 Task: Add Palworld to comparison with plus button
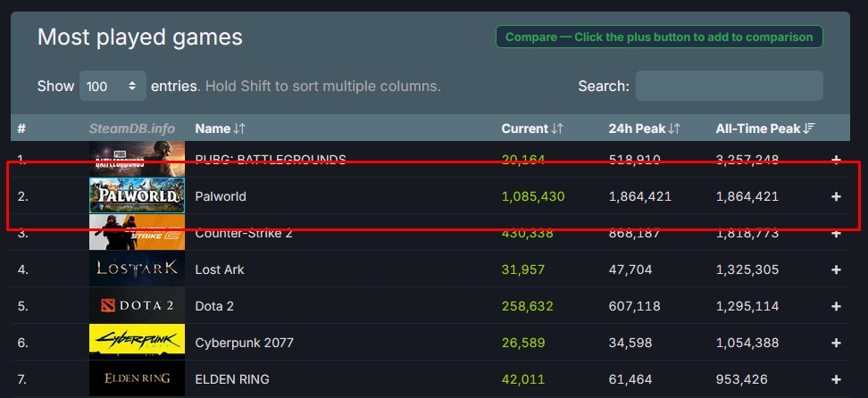(x=836, y=196)
